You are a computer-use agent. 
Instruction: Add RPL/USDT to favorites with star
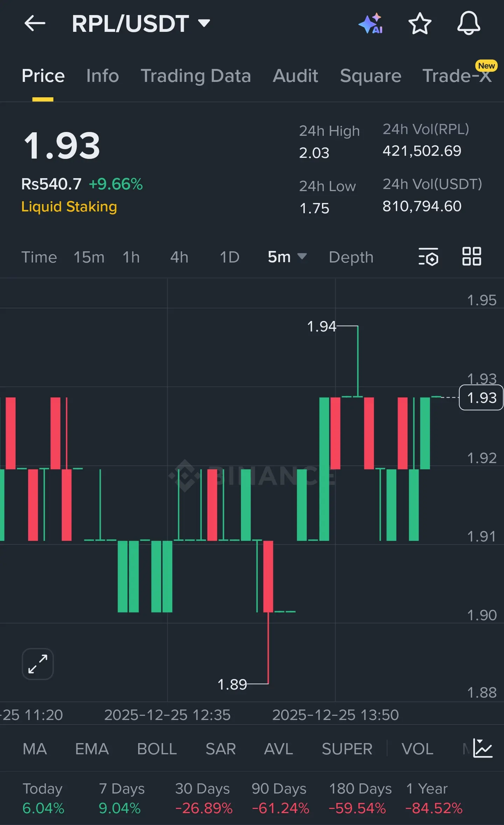pos(420,23)
